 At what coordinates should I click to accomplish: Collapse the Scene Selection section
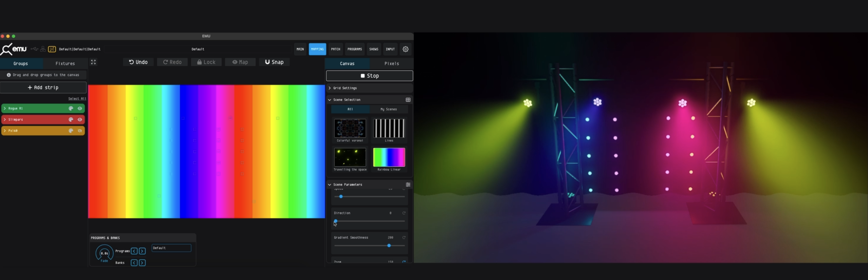point(330,100)
